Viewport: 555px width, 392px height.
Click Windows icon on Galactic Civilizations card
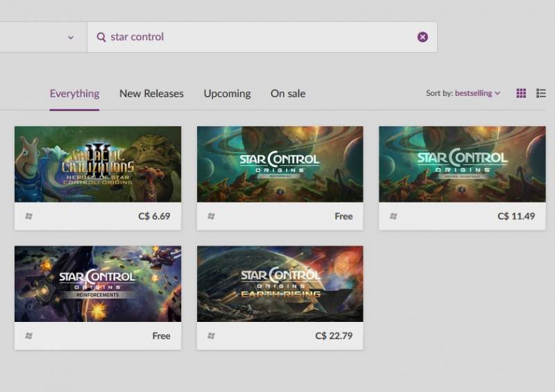tap(28, 216)
